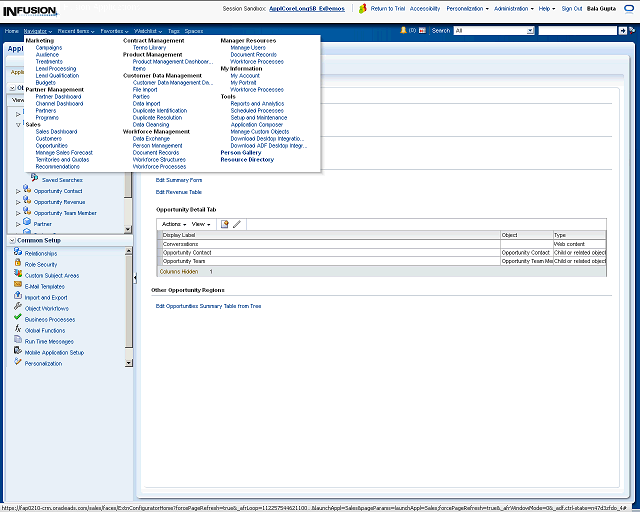Viewport: 640px width, 512px height.
Task: Click the E-Mail Templates envelope icon
Action: pos(18,286)
